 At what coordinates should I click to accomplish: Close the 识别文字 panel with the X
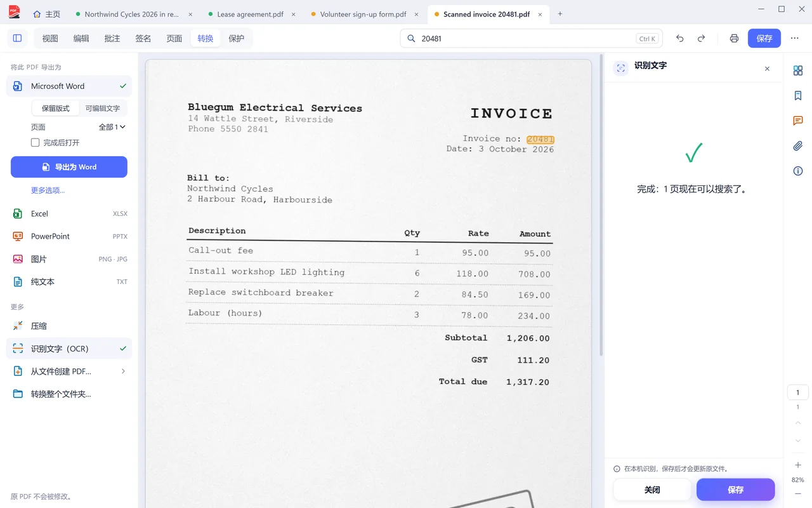[767, 69]
